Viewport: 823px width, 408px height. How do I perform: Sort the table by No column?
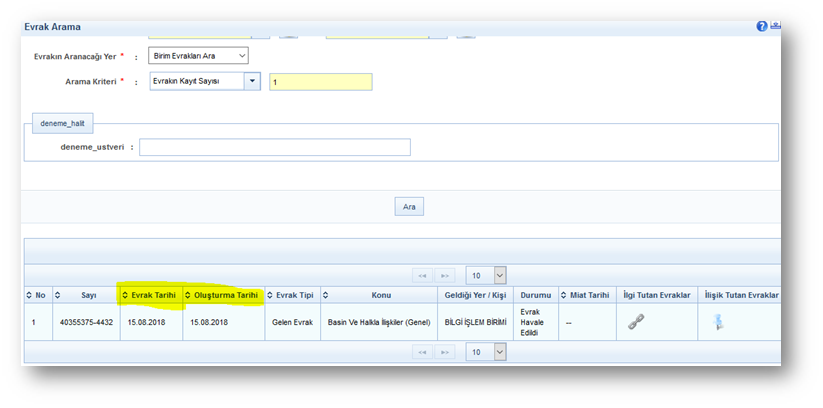(x=36, y=295)
